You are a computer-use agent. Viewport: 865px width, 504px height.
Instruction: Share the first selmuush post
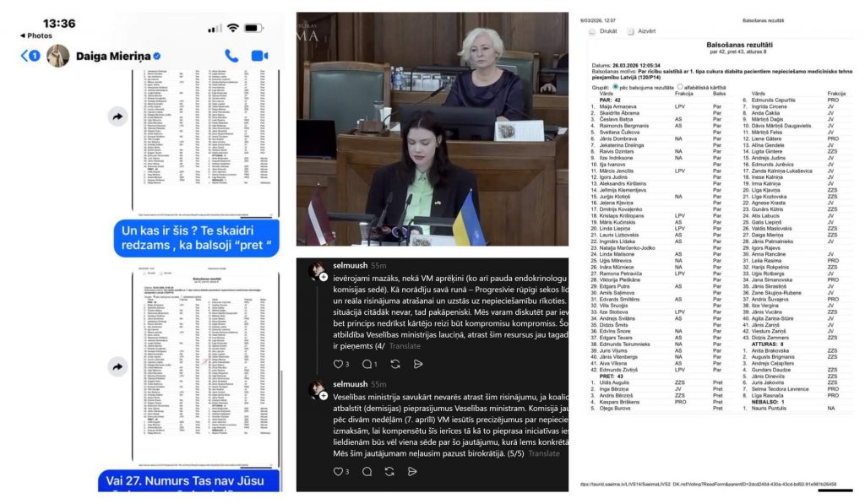[x=418, y=364]
